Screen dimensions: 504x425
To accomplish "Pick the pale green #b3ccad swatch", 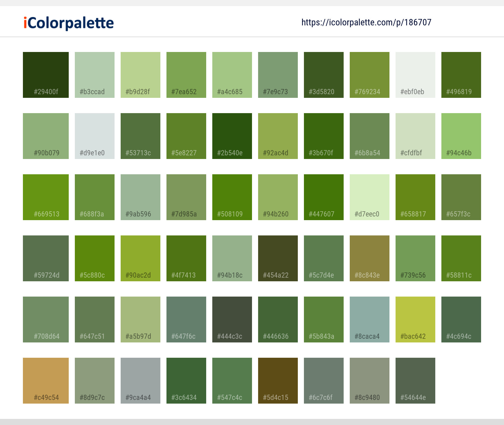I will [95, 75].
